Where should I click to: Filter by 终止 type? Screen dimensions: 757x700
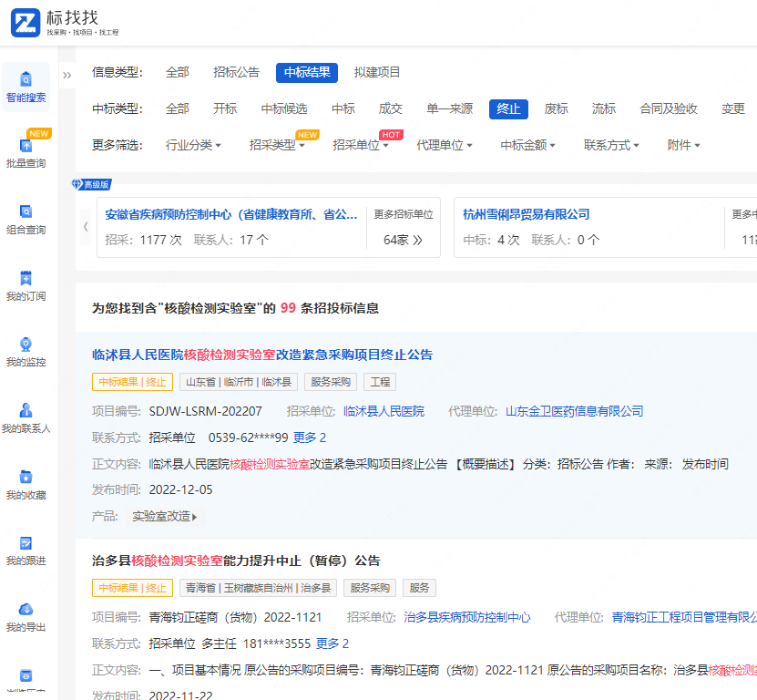508,108
